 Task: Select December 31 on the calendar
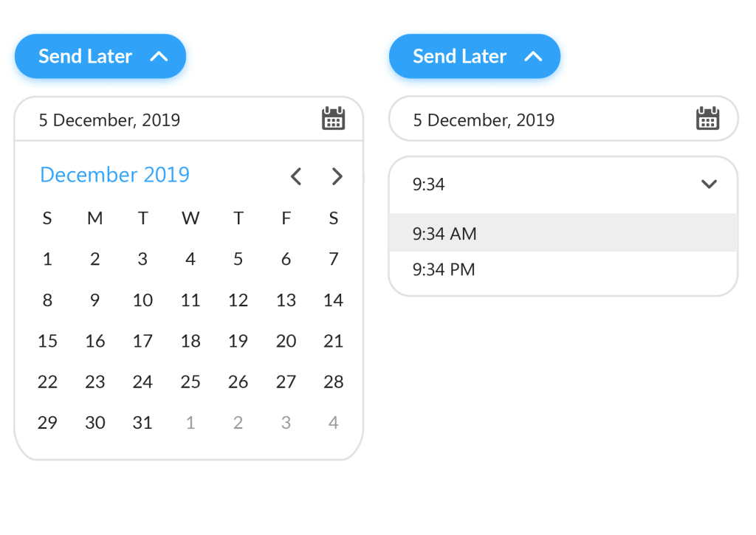pyautogui.click(x=142, y=422)
